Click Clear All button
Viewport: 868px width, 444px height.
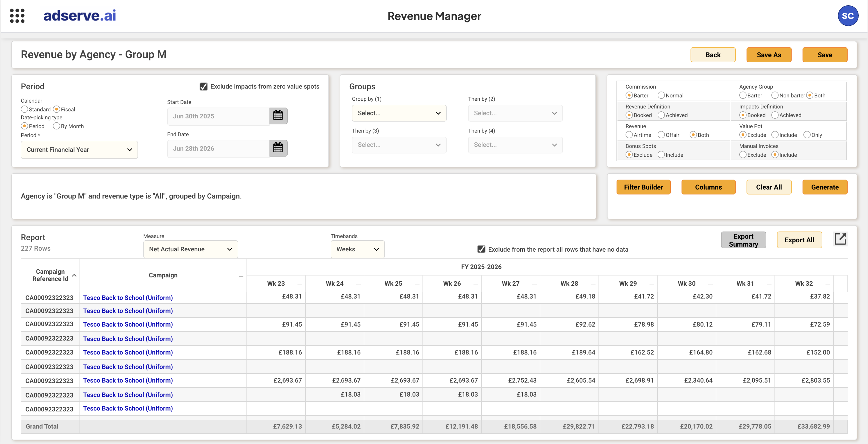(x=769, y=187)
